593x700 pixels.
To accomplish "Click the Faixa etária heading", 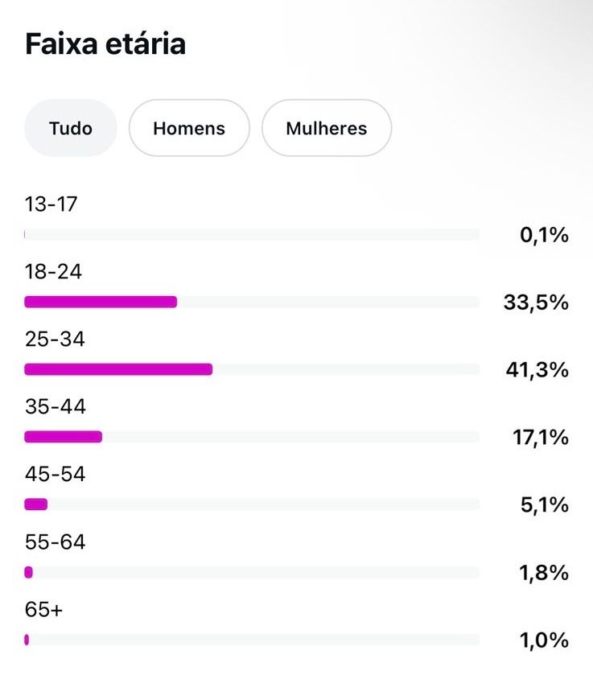I will pos(105,44).
